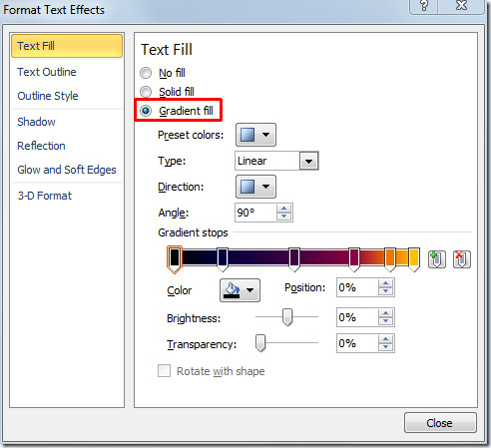
Task: Open the Glow and Soft Edges section
Action: click(67, 170)
